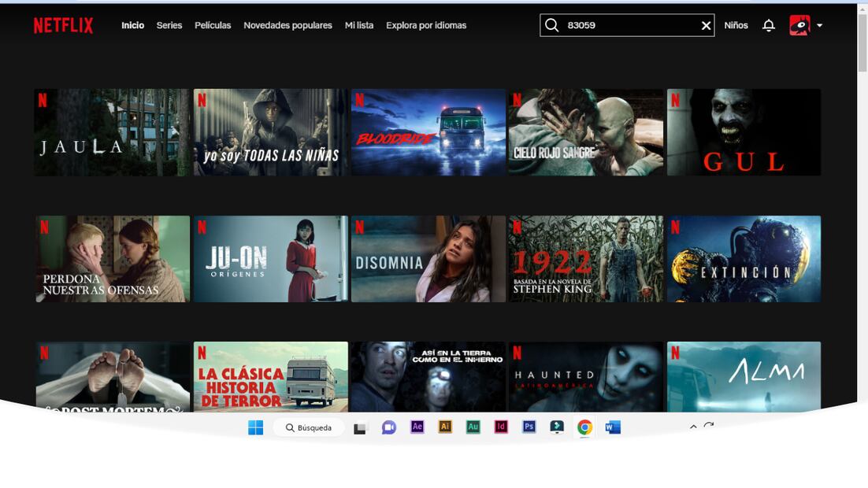
Task: Open the 1922 movie thumbnail
Action: click(585, 259)
